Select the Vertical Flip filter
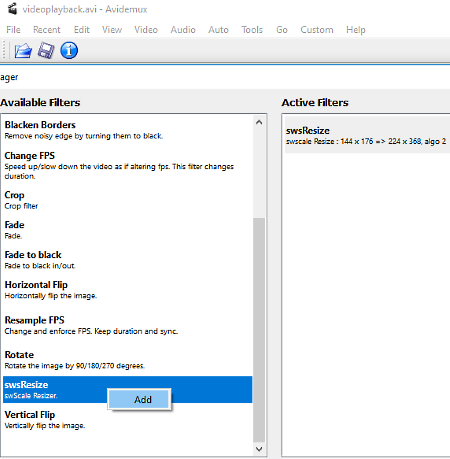Image resolution: width=450 pixels, height=459 pixels. (127, 420)
